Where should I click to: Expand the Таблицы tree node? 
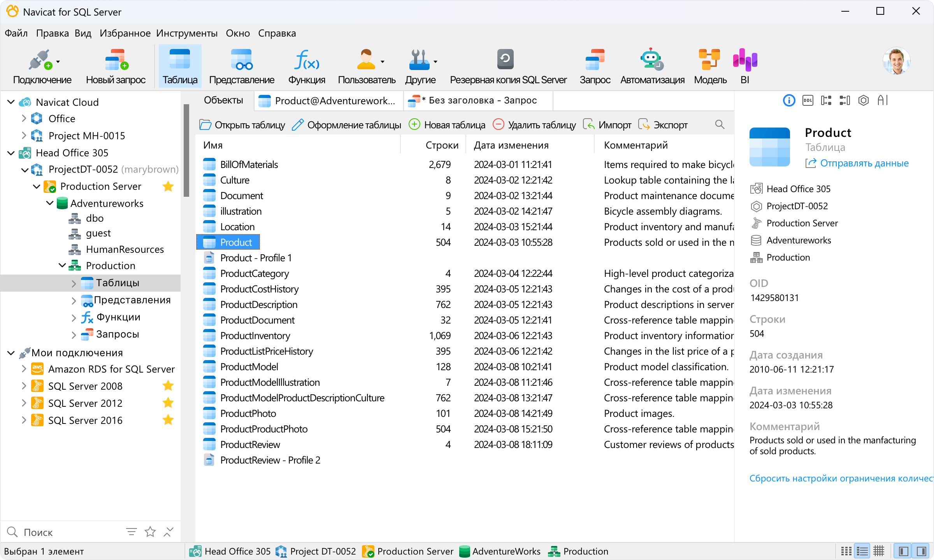coord(74,283)
